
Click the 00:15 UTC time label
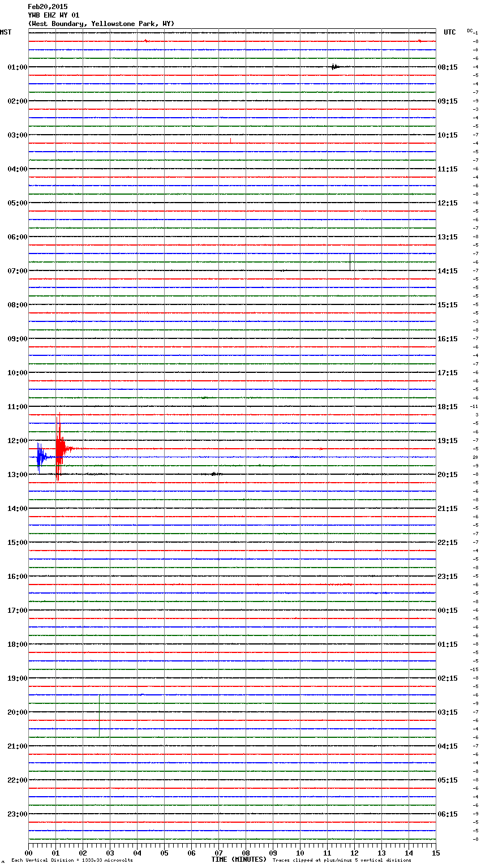click(x=448, y=611)
